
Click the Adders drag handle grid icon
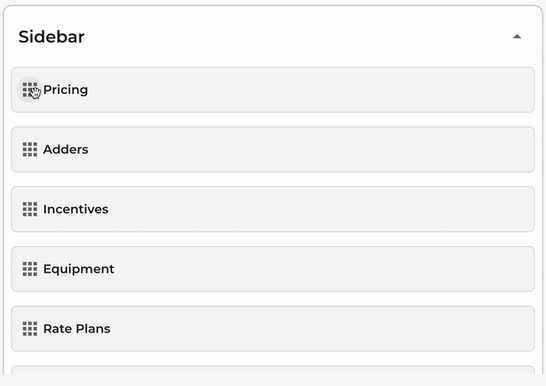pyautogui.click(x=30, y=150)
